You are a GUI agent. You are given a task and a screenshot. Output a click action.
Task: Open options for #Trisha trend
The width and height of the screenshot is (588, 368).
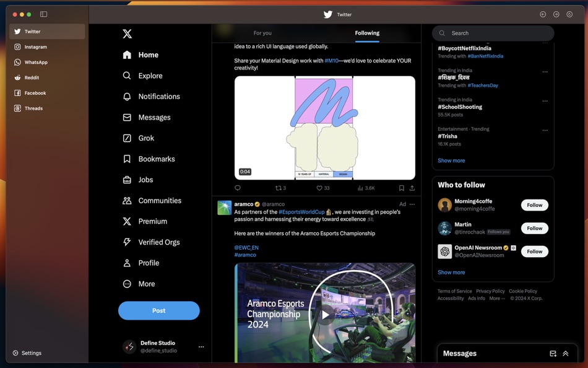tap(545, 130)
